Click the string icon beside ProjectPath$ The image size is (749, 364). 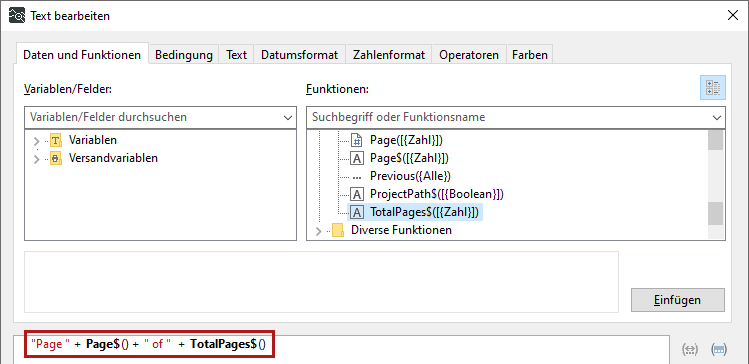coord(357,194)
